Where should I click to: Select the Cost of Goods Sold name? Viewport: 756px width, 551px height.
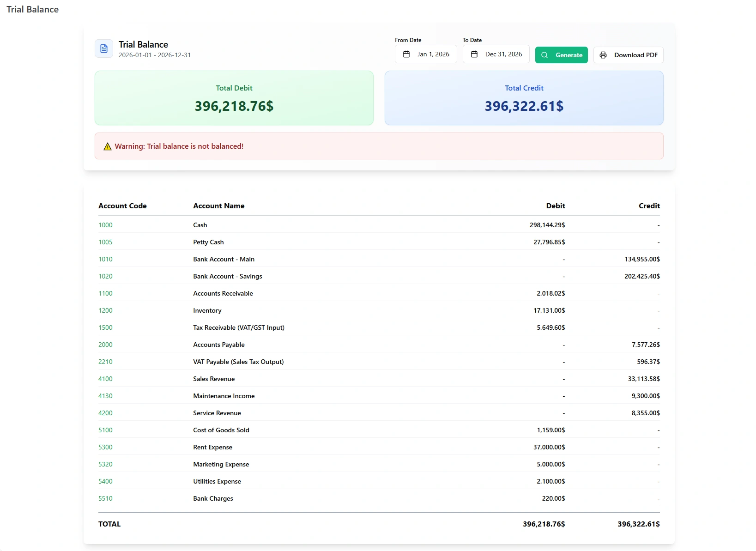221,430
